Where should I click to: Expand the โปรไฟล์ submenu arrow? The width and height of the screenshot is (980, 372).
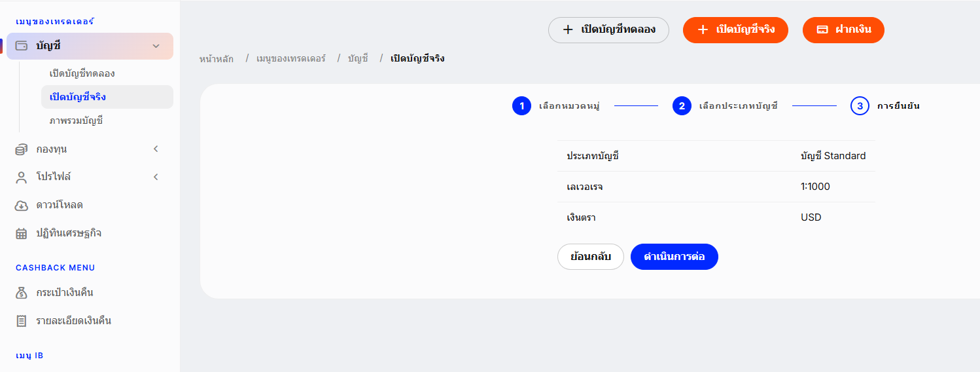pos(156,177)
